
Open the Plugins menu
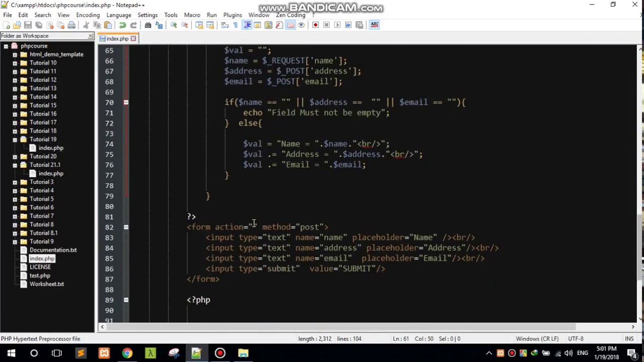232,15
